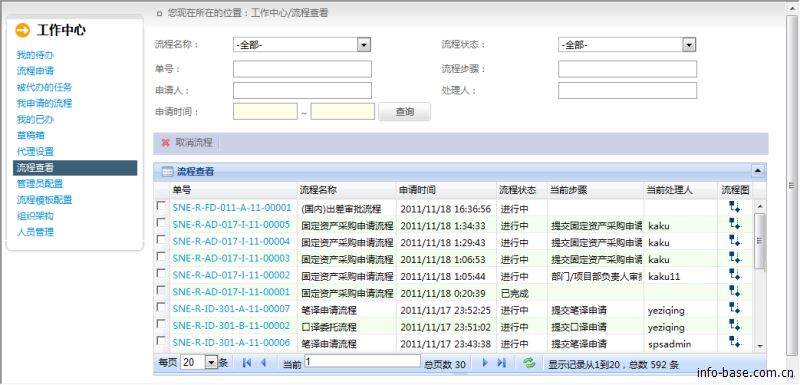800x385 pixels.
Task: Click the 申请时间 start date field
Action: [x=265, y=112]
